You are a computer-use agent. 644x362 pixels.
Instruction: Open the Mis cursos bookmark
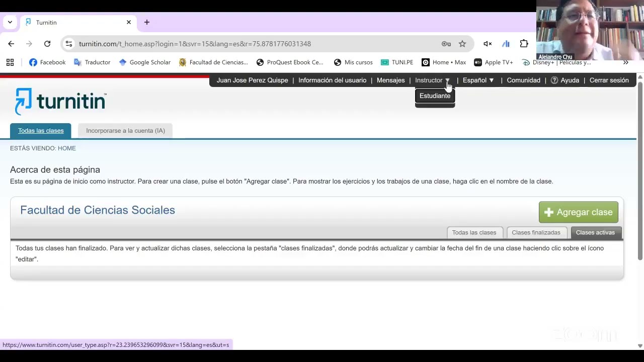tap(353, 62)
